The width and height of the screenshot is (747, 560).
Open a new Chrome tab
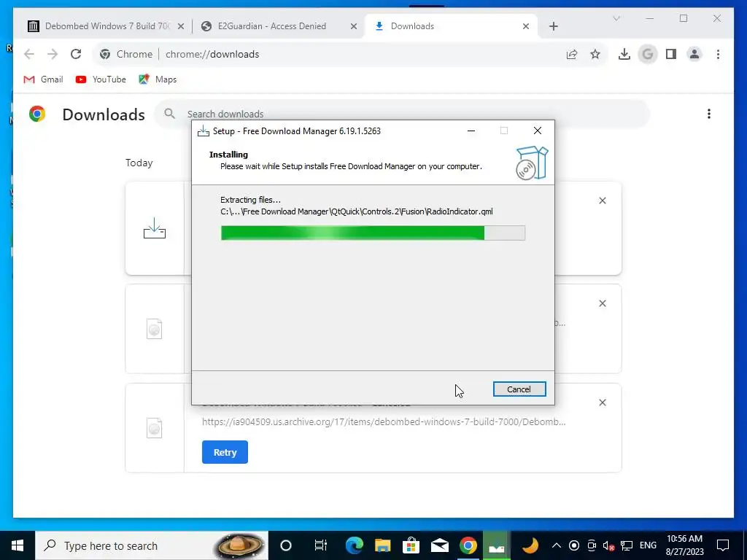[x=553, y=27]
